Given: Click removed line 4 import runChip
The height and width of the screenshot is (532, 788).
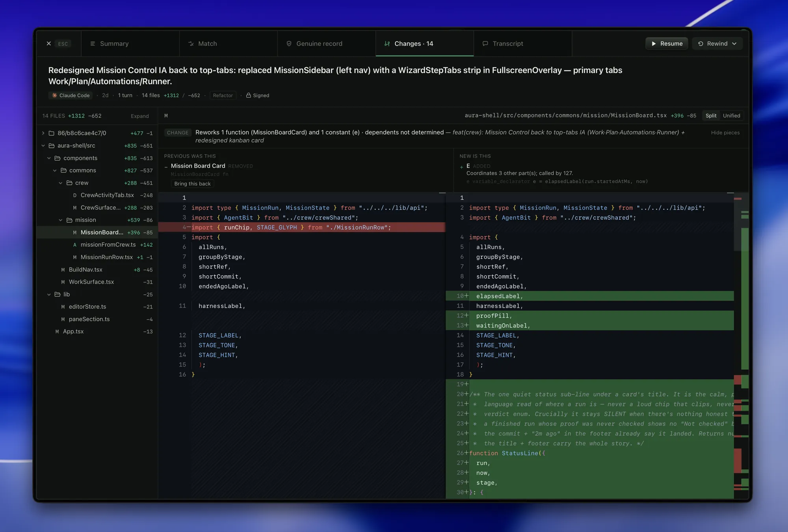Looking at the screenshot, I should (x=302, y=227).
